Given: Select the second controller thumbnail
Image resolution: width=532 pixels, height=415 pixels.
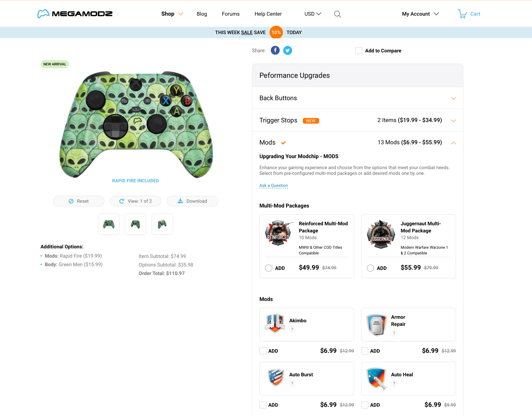Looking at the screenshot, I should 135,224.
